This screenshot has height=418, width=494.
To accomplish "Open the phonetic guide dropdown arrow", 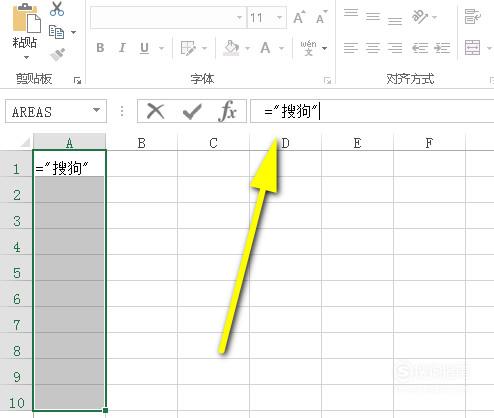I will click(325, 49).
